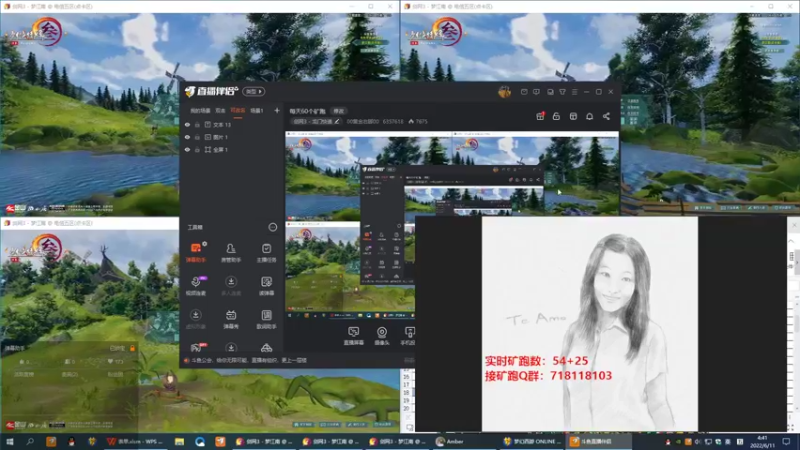Click the popularity count next to the flame icon
The width and height of the screenshot is (800, 450).
point(421,121)
